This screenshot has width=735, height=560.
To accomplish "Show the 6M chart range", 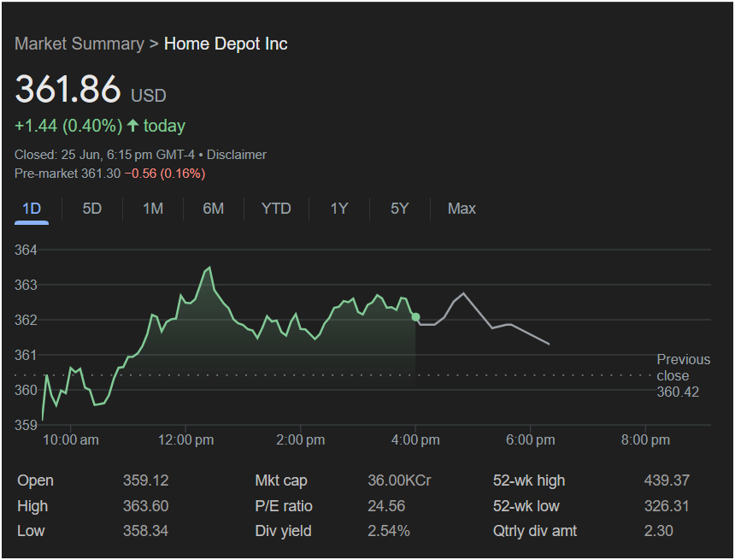I will (x=214, y=209).
